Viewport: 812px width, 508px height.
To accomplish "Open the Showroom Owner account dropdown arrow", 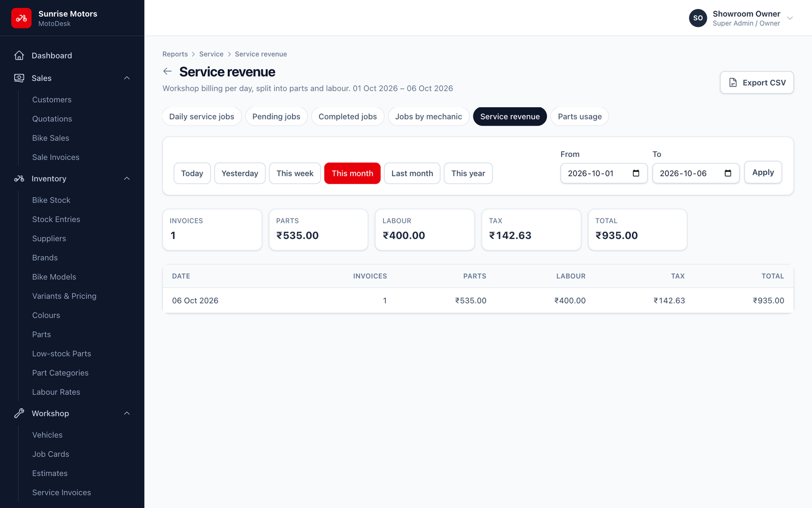I will (790, 18).
